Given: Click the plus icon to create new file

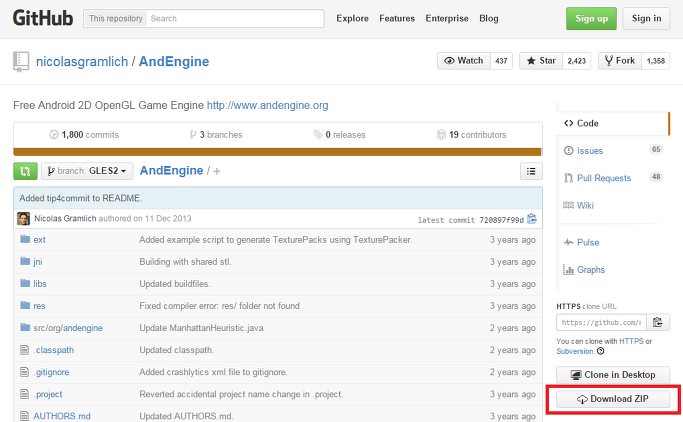Looking at the screenshot, I should [217, 172].
